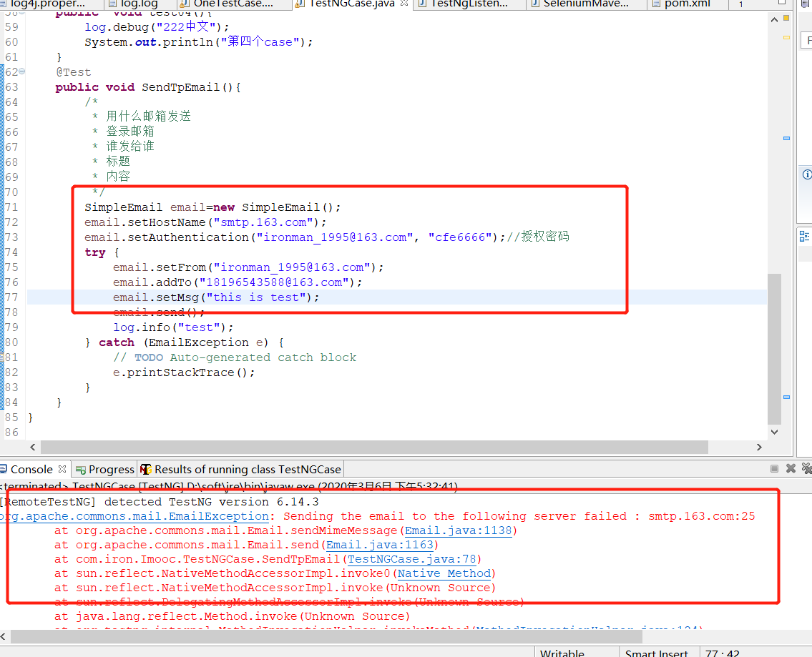Viewport: 812px width, 657px height.
Task: Click the TODO comment tag on line 81
Action: pos(149,357)
